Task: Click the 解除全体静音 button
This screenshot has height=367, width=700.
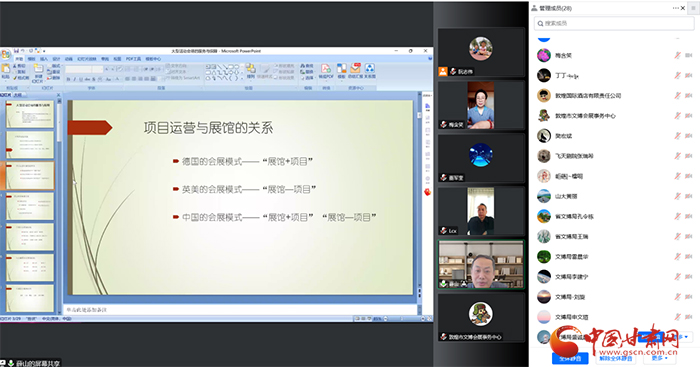Action: tap(616, 358)
